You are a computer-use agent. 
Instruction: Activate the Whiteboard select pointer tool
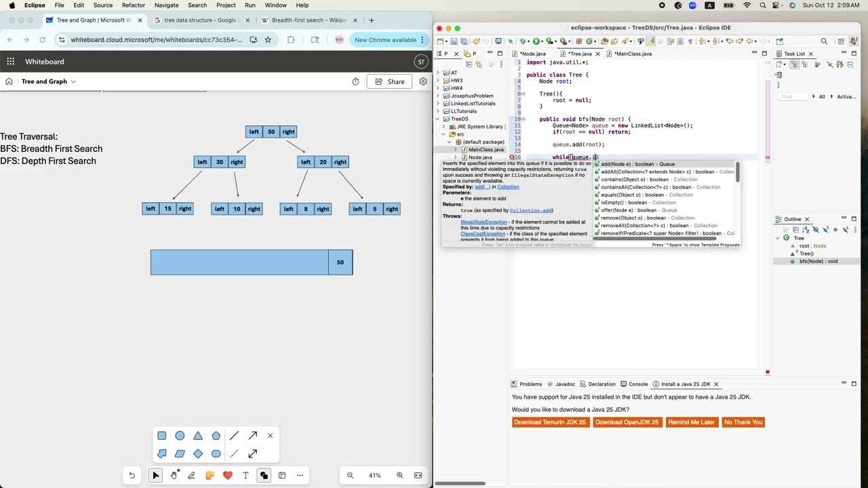(x=155, y=475)
